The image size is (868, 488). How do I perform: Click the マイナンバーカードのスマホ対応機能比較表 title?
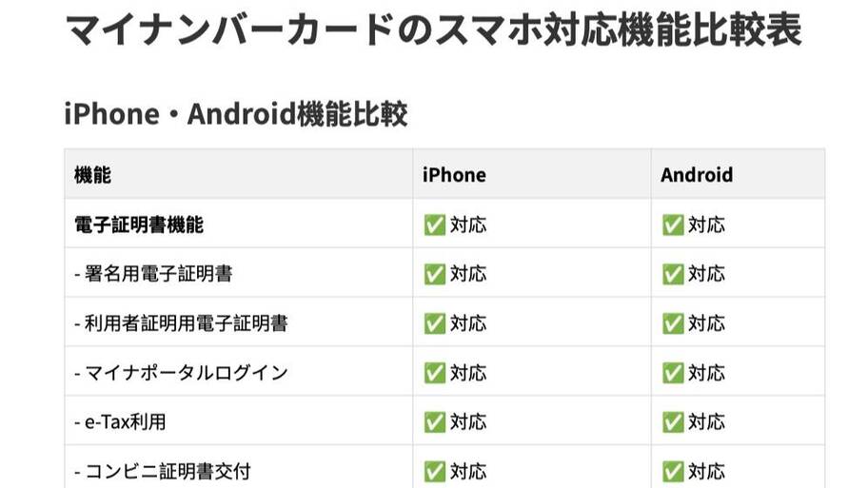[x=433, y=29]
